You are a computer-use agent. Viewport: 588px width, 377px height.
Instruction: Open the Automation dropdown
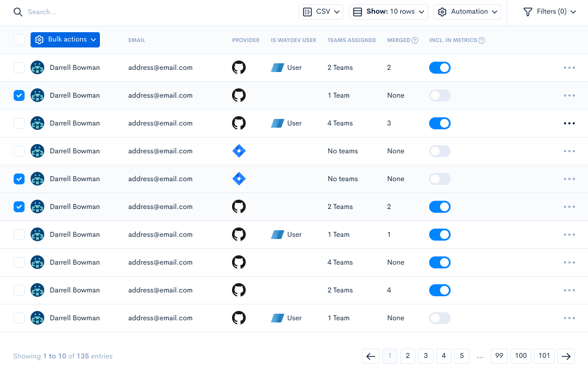click(467, 11)
